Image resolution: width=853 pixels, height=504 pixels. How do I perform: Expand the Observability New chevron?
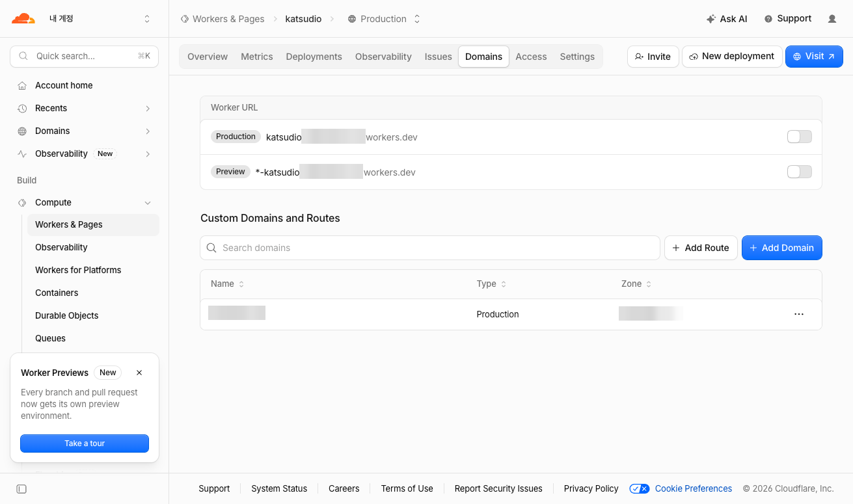point(148,153)
